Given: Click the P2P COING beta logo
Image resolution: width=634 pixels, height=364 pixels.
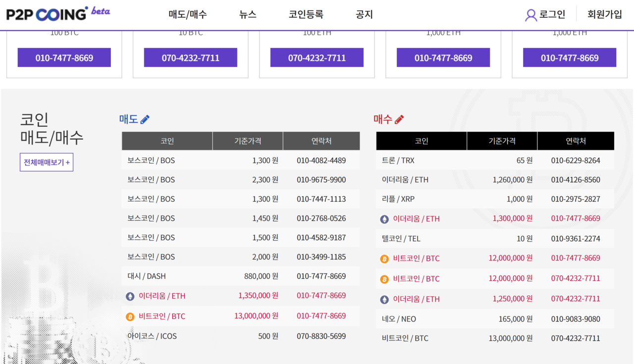Looking at the screenshot, I should [58, 14].
